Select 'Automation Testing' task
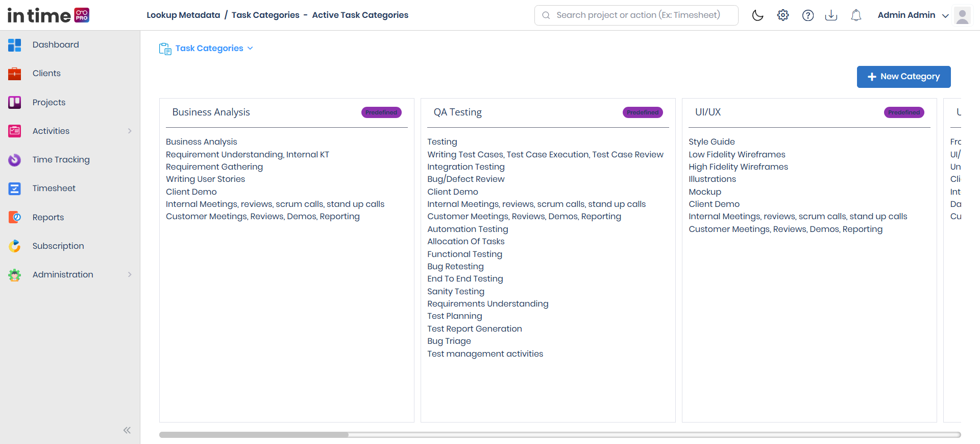980x444 pixels. pos(468,229)
